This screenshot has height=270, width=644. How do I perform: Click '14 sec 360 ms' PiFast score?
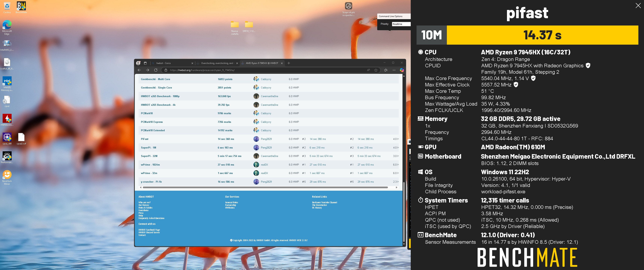click(x=226, y=139)
